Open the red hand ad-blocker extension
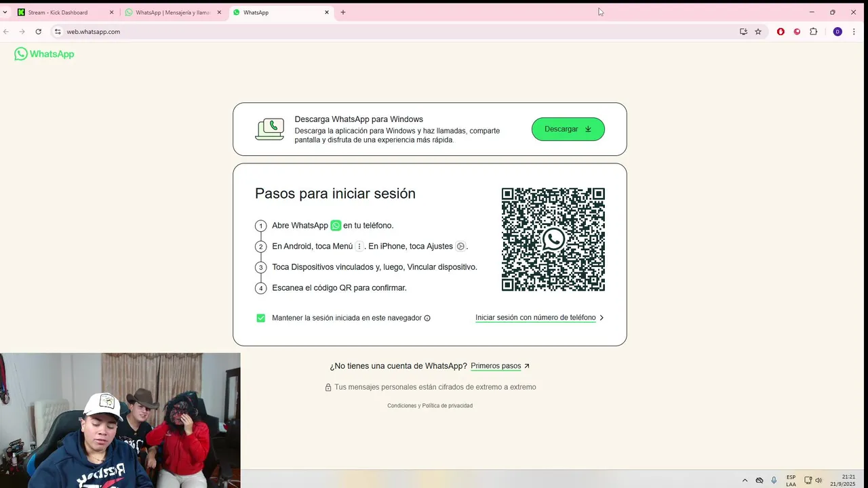Screen dimensions: 868x488 781,32
